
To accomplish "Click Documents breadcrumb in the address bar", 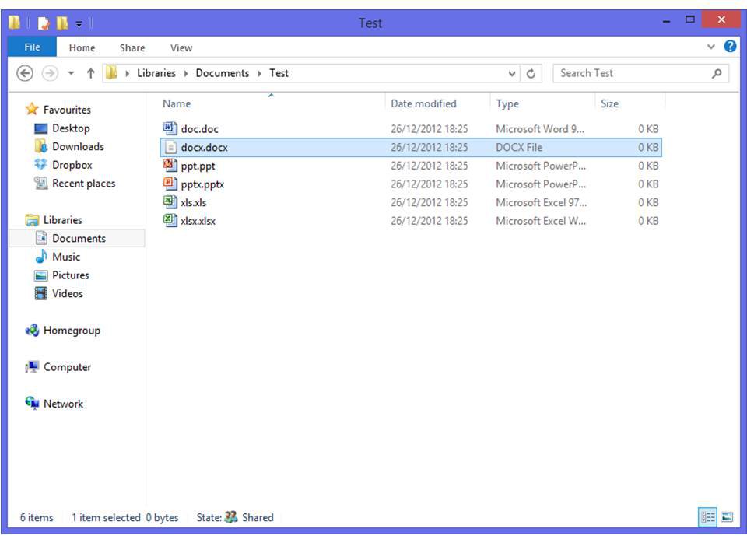I will pyautogui.click(x=223, y=72).
